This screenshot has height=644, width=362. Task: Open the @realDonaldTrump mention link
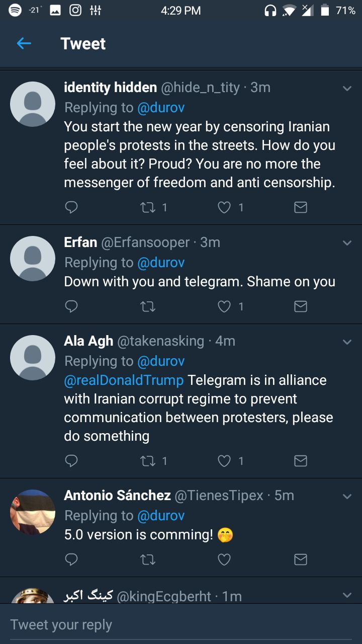click(x=124, y=380)
